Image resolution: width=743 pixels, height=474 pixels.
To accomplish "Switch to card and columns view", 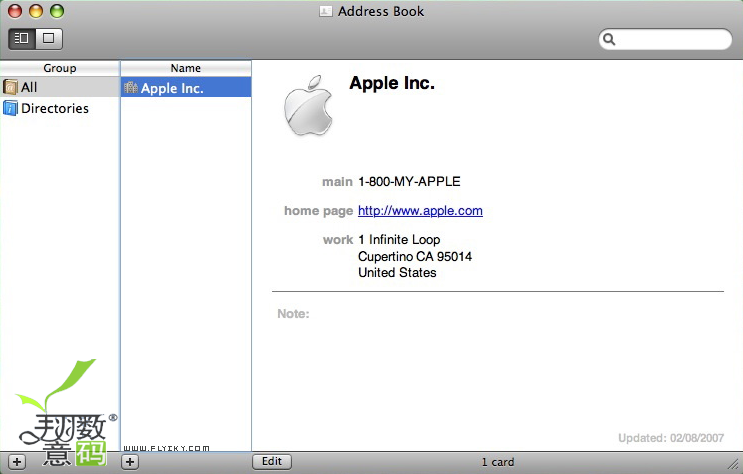I will coord(21,38).
